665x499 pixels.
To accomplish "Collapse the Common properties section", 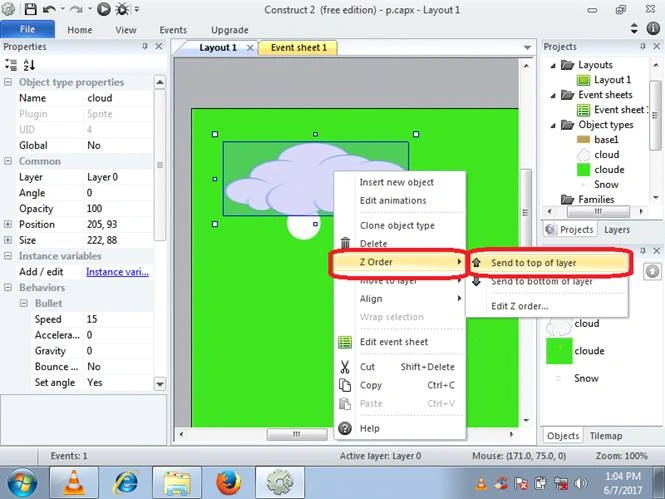I will (x=8, y=161).
